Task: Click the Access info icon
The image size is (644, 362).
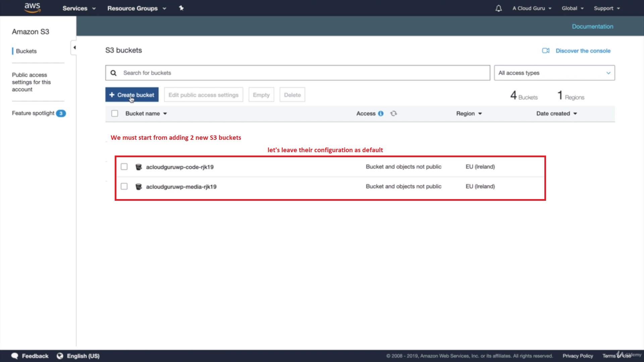Action: click(x=381, y=114)
